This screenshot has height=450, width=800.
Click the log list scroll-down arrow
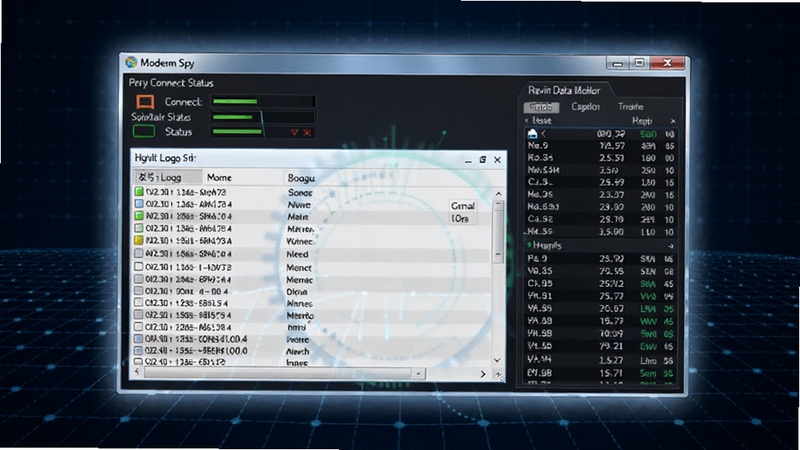497,360
